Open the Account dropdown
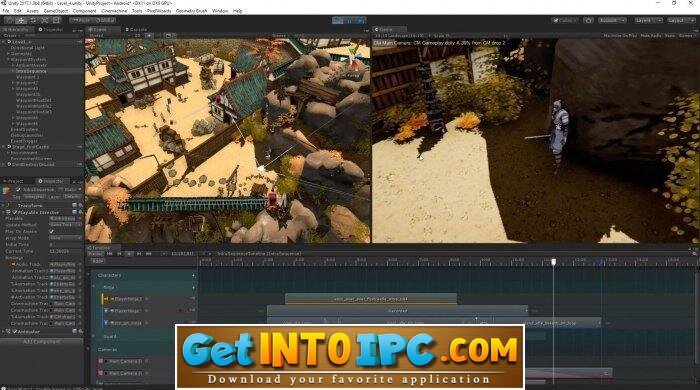700x390 pixels. (x=612, y=20)
